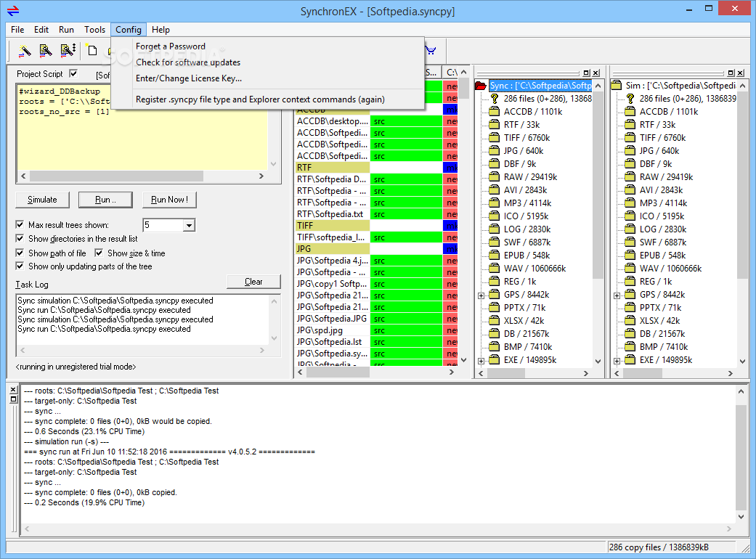Click the yellow folder icon of the Sim tree root
This screenshot has width=756, height=559.
[616, 86]
